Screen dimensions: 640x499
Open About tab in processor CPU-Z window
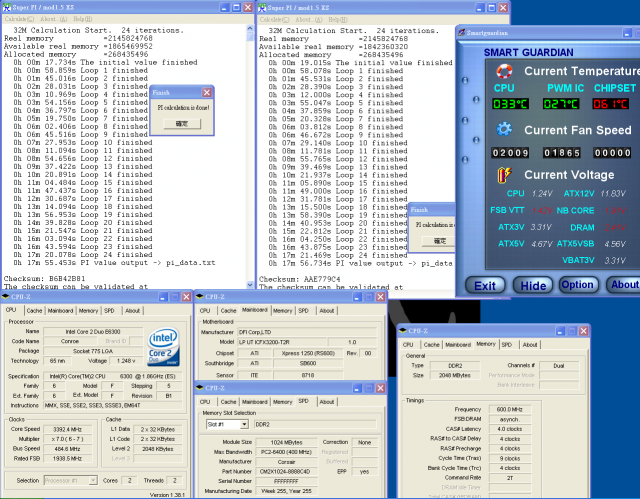click(133, 310)
